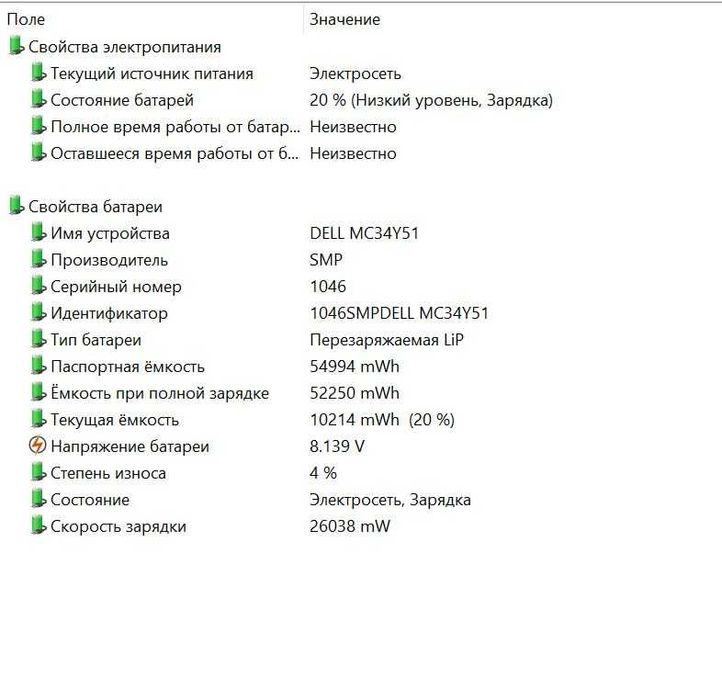Click value 20 % (Низкий уровень, Зарядка)
The height and width of the screenshot is (700, 722).
431,100
